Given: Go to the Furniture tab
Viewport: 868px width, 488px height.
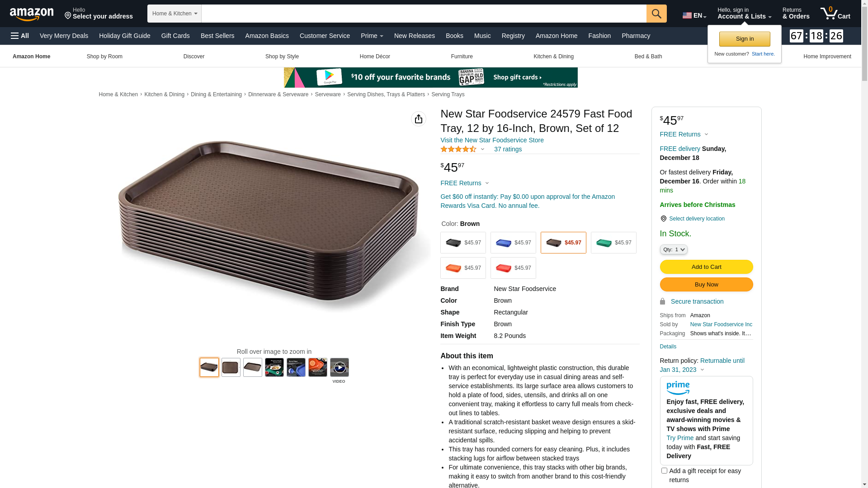Looking at the screenshot, I should point(462,56).
